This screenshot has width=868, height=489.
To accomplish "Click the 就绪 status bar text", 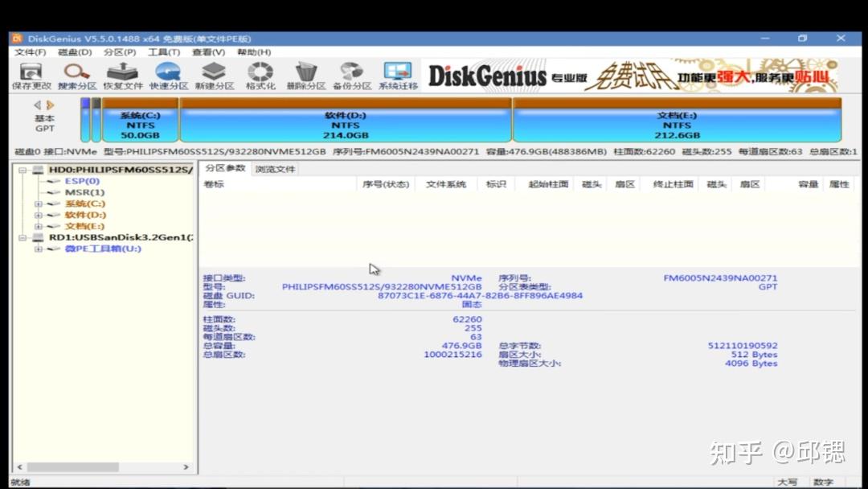I will (20, 482).
